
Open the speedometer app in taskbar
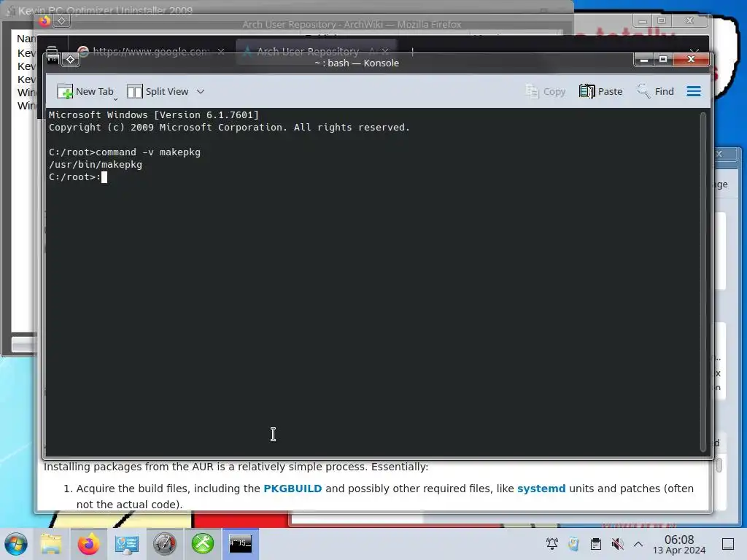click(164, 544)
